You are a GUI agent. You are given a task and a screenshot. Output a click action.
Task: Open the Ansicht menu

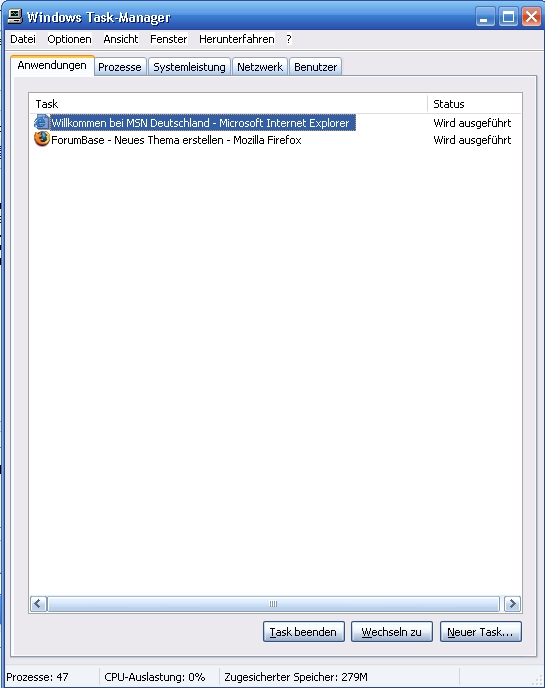[x=121, y=39]
